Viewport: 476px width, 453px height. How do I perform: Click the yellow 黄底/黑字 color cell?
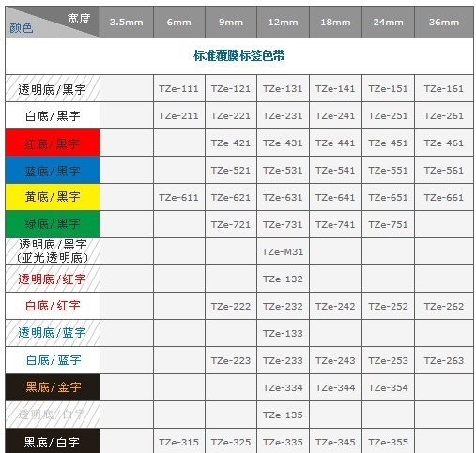(53, 197)
